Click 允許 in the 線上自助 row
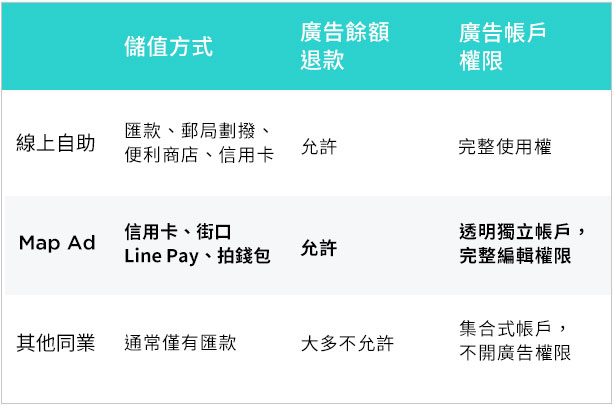 [319, 147]
